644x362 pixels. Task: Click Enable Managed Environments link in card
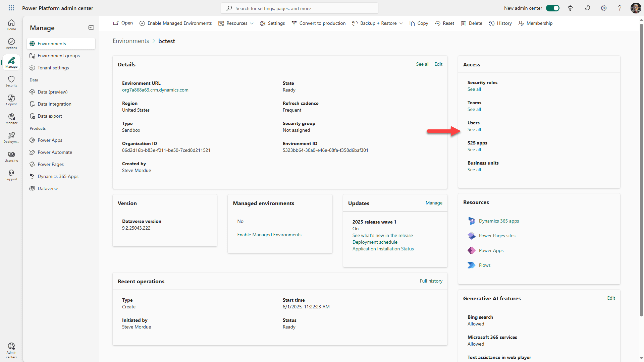pyautogui.click(x=269, y=235)
